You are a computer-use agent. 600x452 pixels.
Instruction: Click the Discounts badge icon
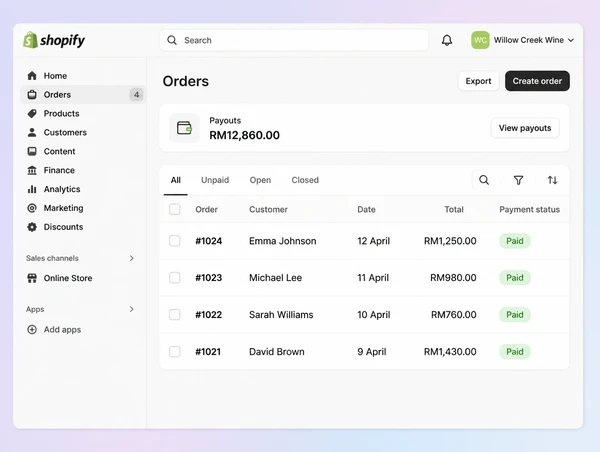[32, 227]
